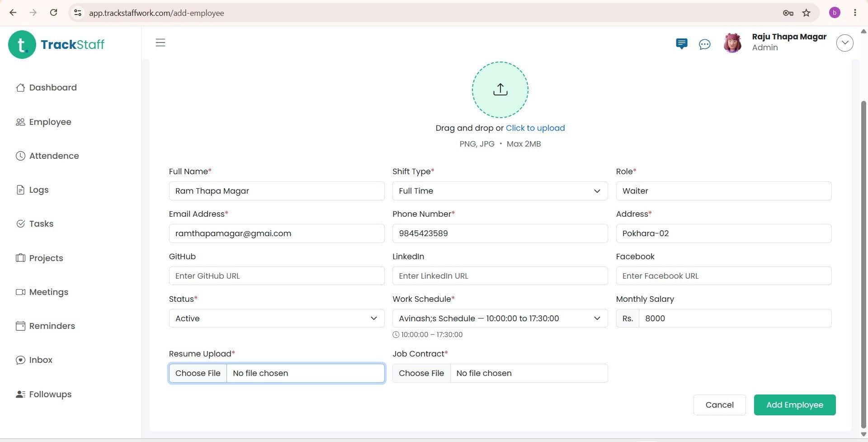Reload the page in the browser
This screenshot has height=442, width=868.
click(53, 13)
